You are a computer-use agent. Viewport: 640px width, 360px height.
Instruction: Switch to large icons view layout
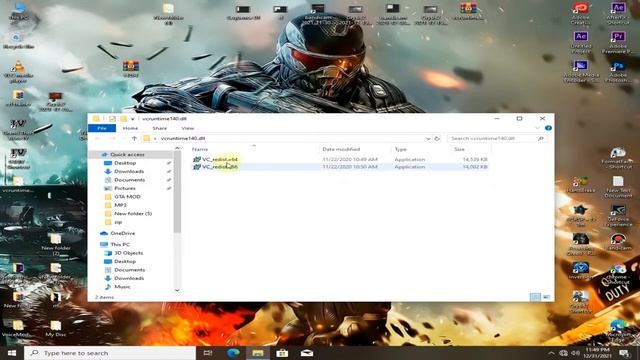click(547, 297)
